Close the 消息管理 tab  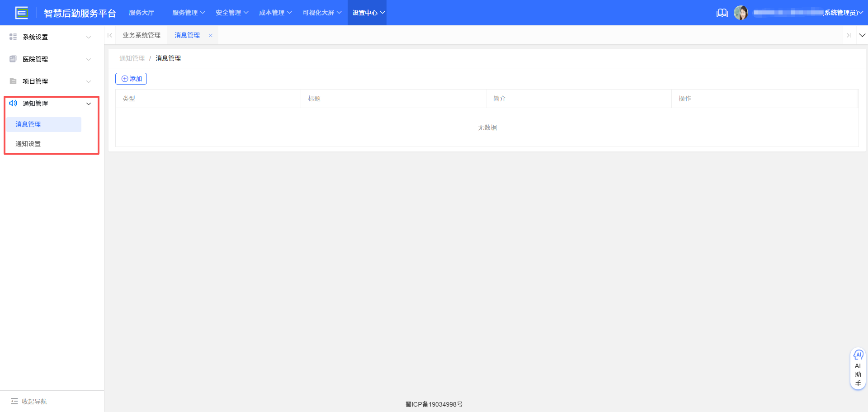210,35
